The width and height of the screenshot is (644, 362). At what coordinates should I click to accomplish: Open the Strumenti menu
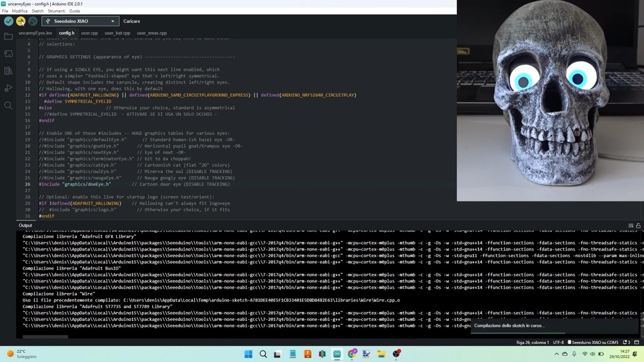point(56,11)
